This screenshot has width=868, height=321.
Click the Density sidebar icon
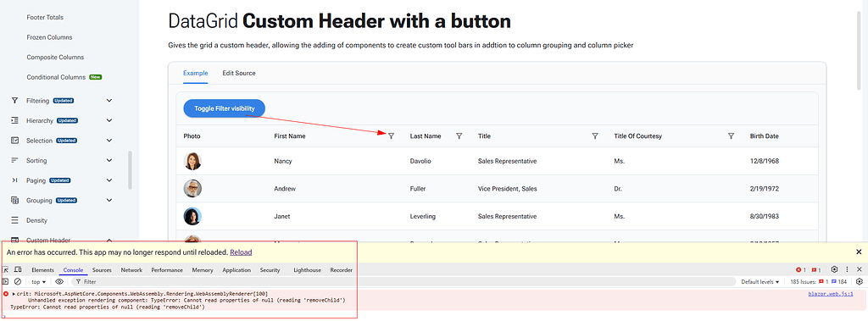pos(15,220)
